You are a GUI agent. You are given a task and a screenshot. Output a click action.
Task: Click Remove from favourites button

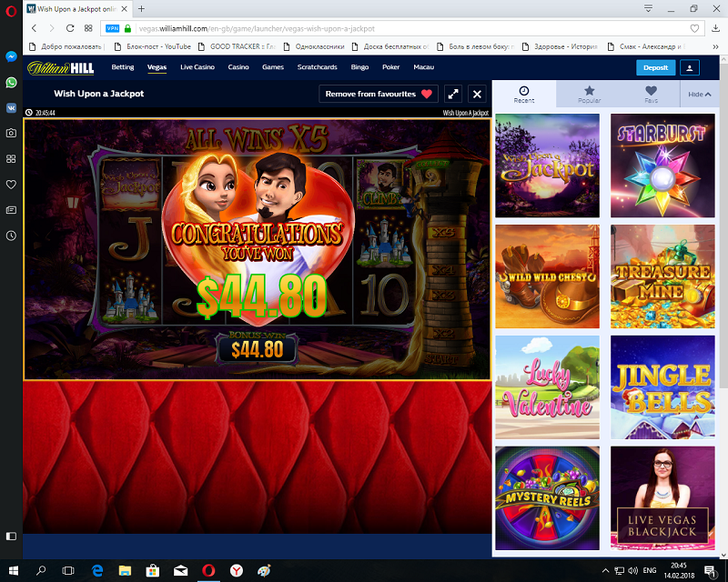click(379, 94)
